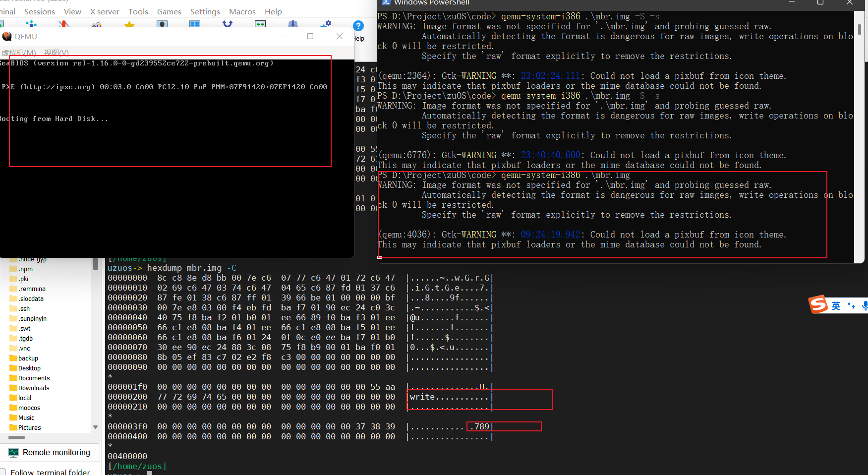Select the .slocdata folder

tap(27, 299)
